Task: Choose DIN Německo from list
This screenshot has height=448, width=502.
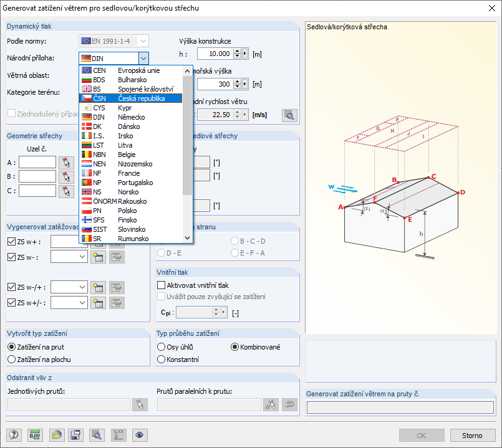Action: click(x=130, y=117)
